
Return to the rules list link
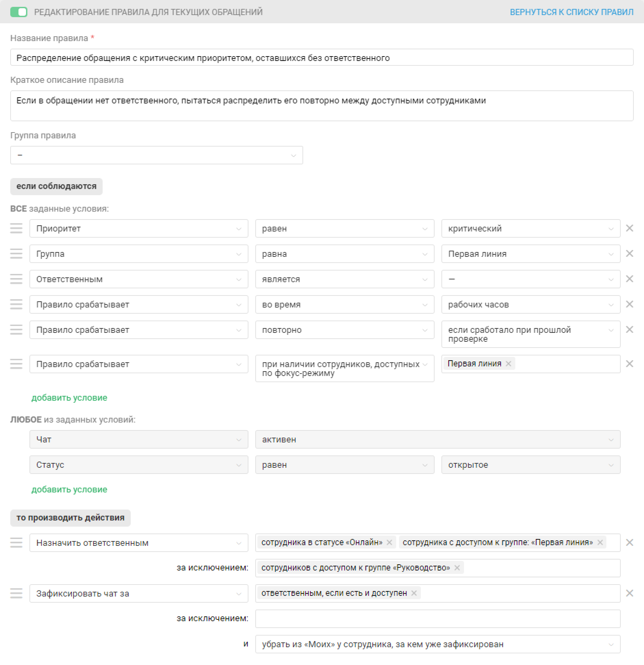(x=571, y=12)
